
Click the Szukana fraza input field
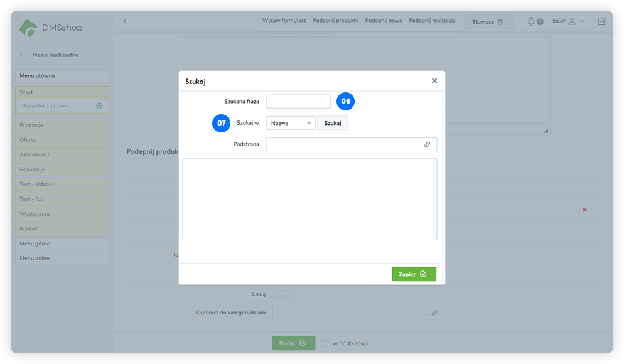coord(298,101)
